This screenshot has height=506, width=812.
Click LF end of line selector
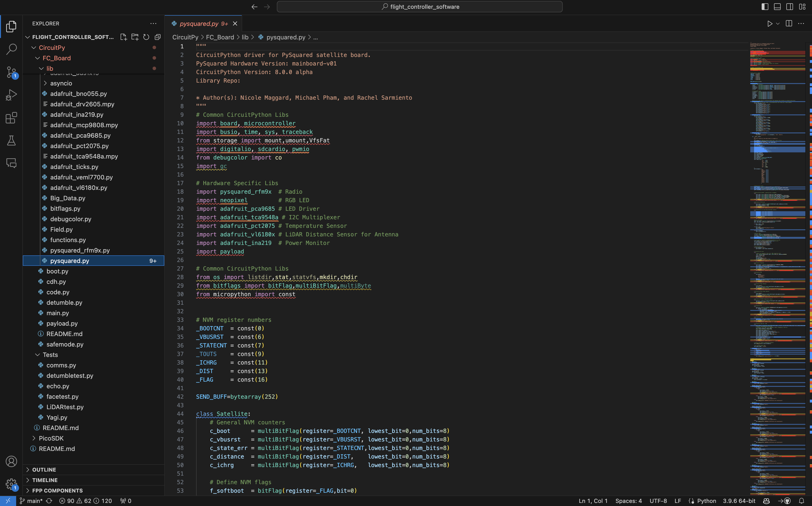[678, 501]
